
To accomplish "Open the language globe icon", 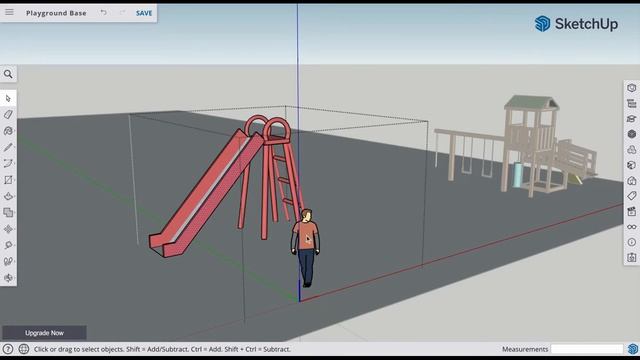I will (24, 349).
